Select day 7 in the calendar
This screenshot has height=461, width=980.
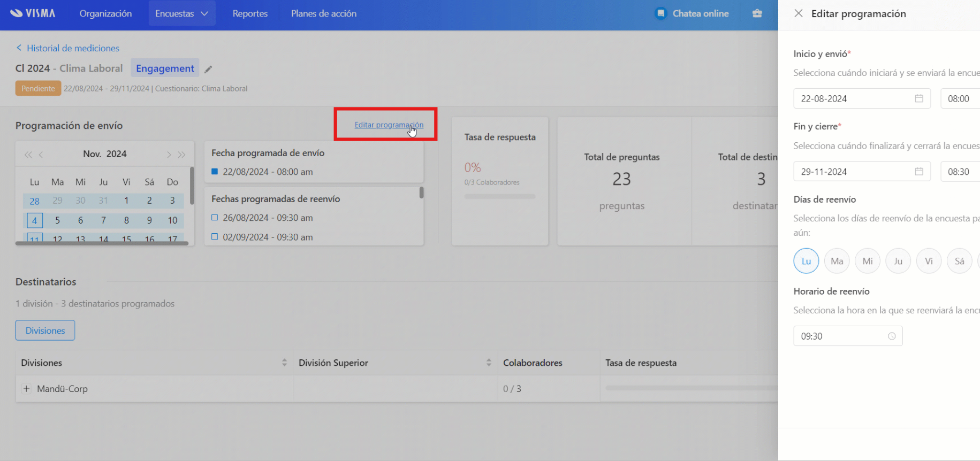tap(103, 220)
